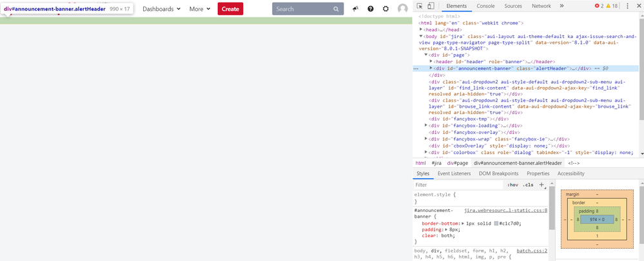
Task: Click the new style rule plus icon
Action: pos(542,185)
